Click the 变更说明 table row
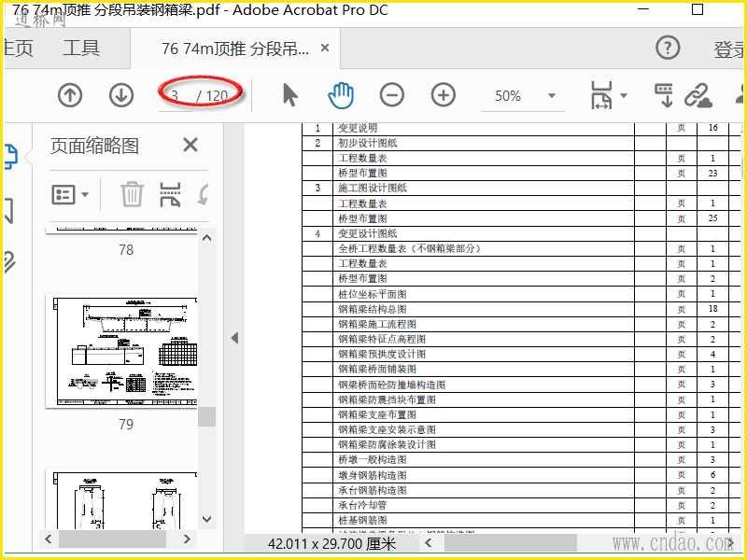747x560 pixels. pyautogui.click(x=521, y=128)
